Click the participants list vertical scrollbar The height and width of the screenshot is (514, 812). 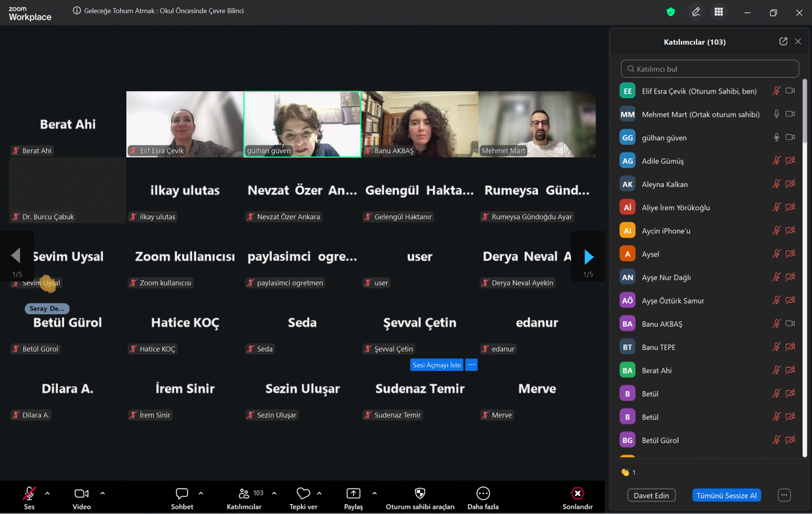point(804,264)
